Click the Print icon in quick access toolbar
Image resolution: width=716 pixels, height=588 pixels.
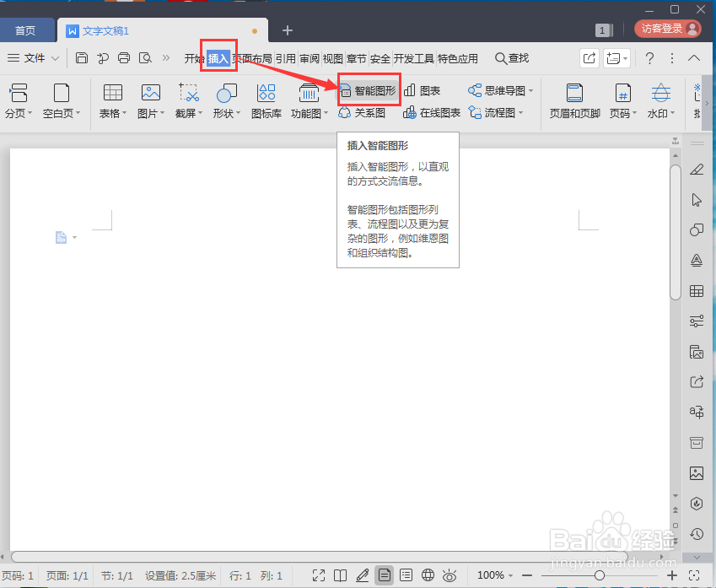pos(124,58)
